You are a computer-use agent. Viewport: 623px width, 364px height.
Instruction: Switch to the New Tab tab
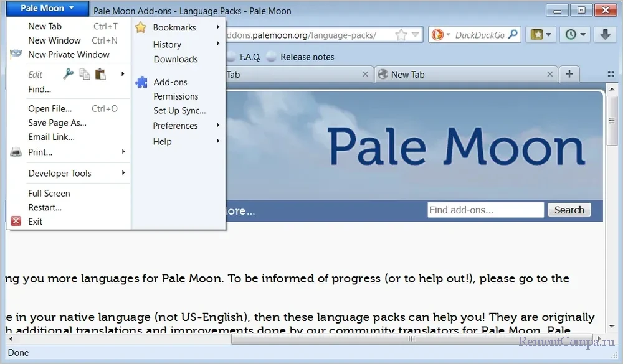pos(465,74)
